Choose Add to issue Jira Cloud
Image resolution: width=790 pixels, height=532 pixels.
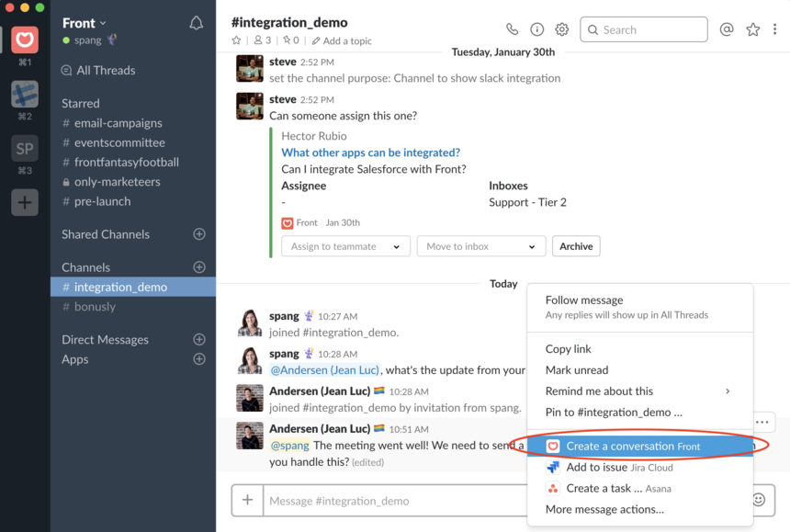tap(640, 468)
